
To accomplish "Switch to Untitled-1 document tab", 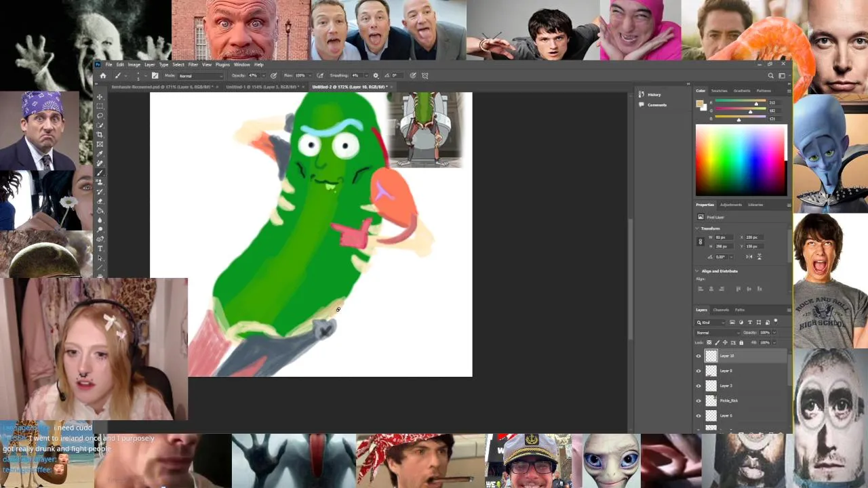I will [262, 87].
